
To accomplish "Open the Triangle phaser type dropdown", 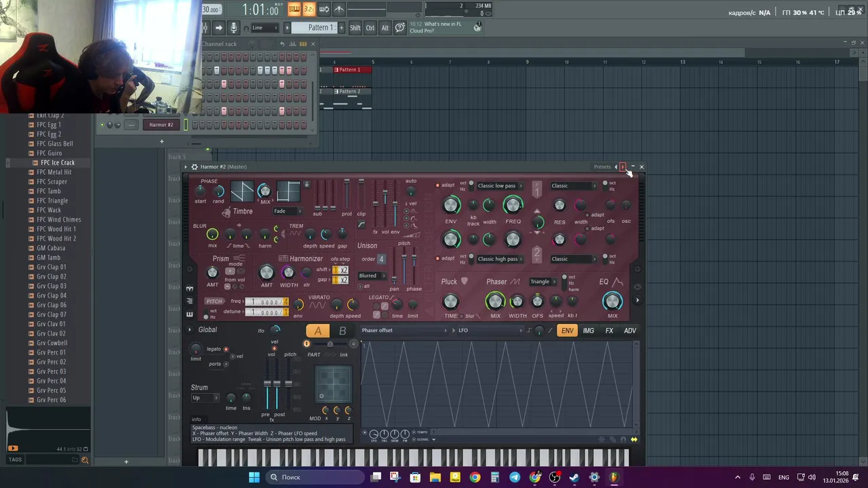I will point(543,282).
